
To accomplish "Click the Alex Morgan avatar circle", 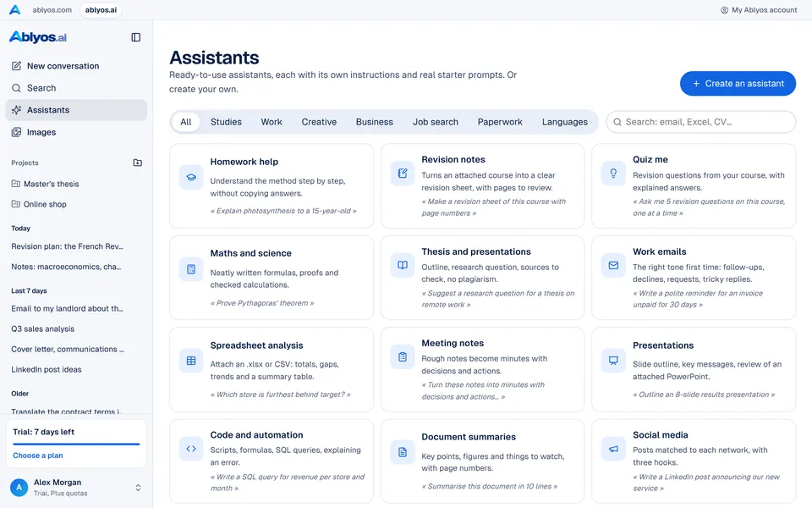I will tap(19, 488).
